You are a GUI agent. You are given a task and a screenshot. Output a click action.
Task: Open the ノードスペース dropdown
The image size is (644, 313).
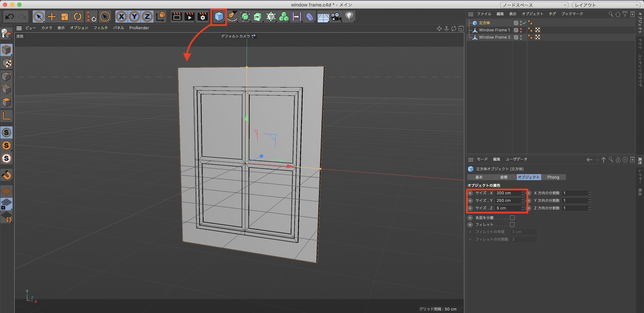click(534, 5)
